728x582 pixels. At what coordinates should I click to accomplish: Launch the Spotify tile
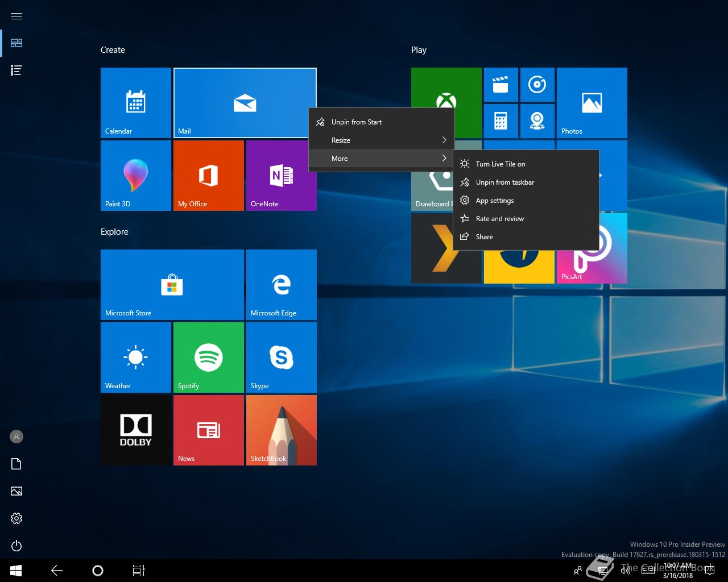pyautogui.click(x=208, y=357)
